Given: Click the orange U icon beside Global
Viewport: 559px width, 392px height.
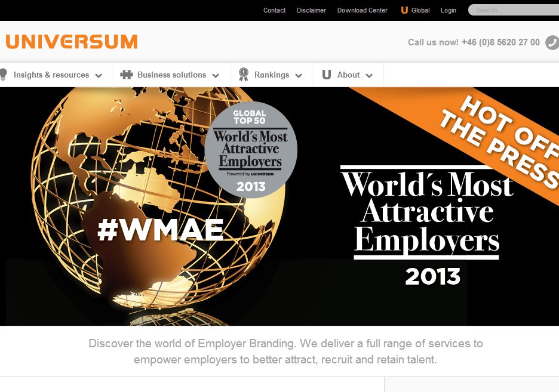Looking at the screenshot, I should coord(404,10).
